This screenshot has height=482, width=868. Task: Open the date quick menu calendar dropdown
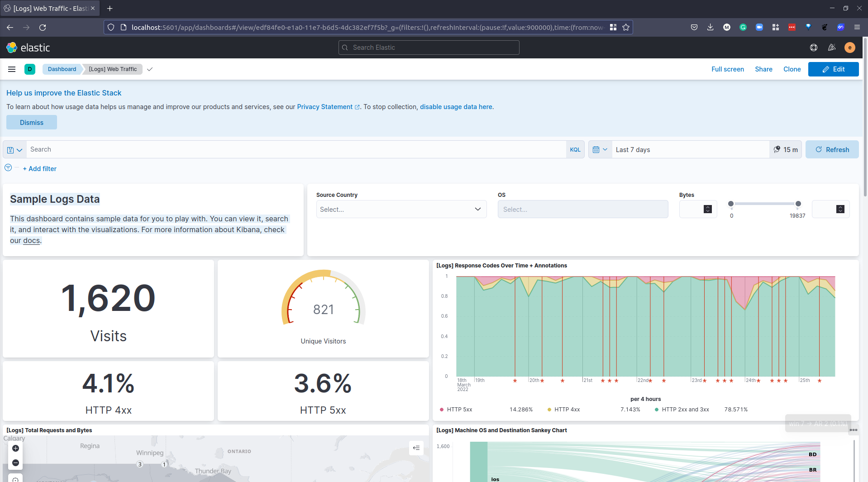600,150
